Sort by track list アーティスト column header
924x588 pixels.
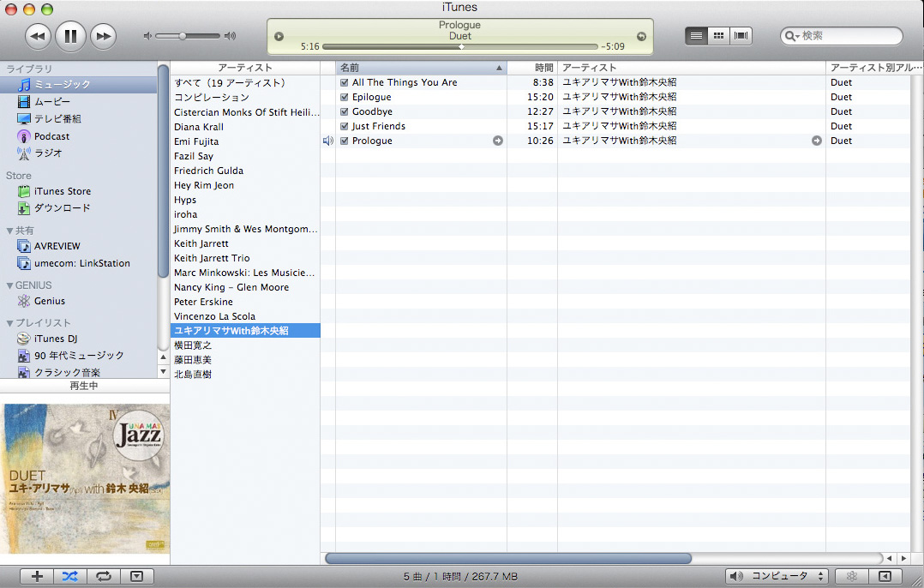(692, 68)
